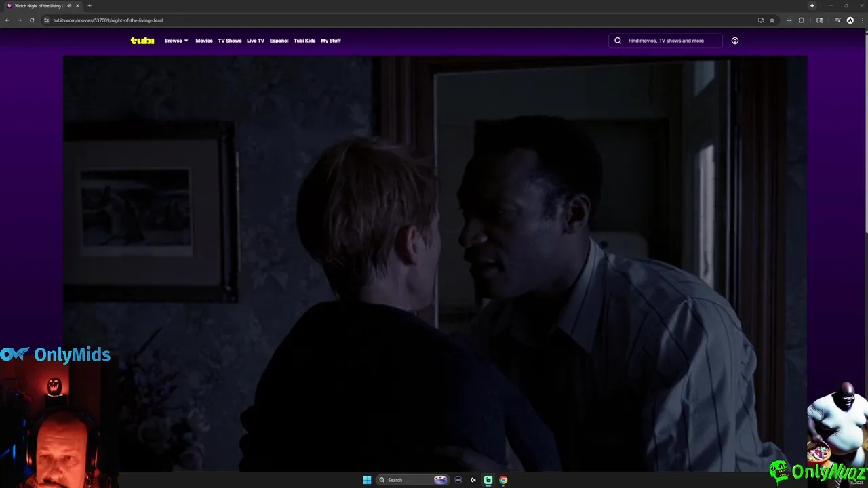Image resolution: width=868 pixels, height=488 pixels.
Task: Click the magnifier icon in search box
Action: [x=618, y=41]
